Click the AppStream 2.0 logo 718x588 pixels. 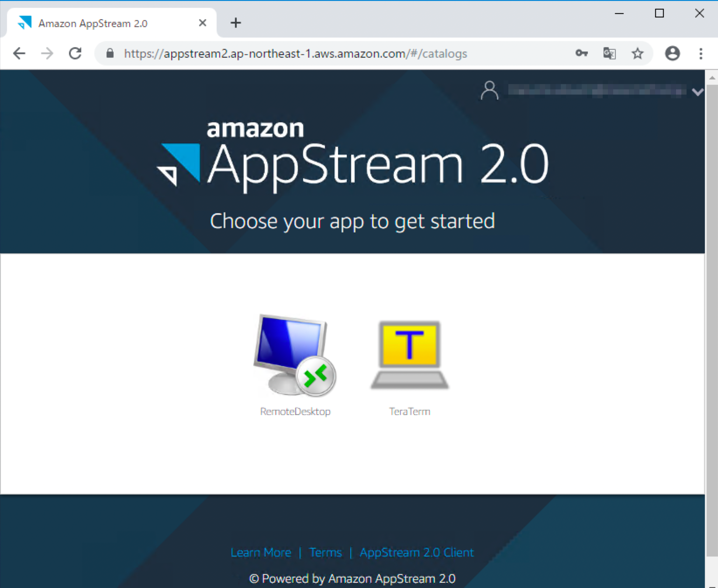pos(352,157)
